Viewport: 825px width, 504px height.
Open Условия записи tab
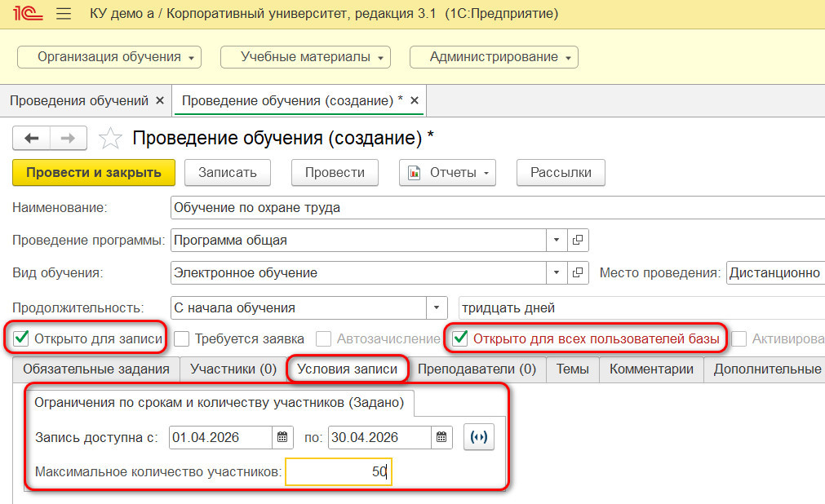point(348,369)
